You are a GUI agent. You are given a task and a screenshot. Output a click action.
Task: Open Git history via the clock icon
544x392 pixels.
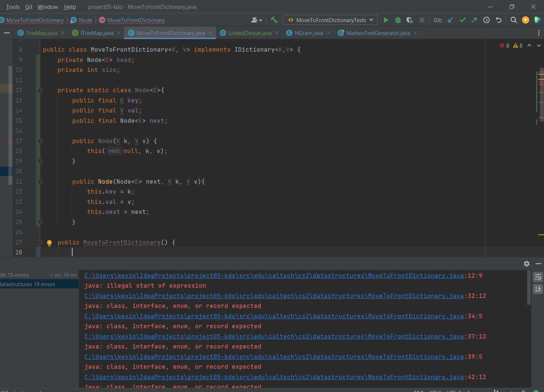point(487,20)
